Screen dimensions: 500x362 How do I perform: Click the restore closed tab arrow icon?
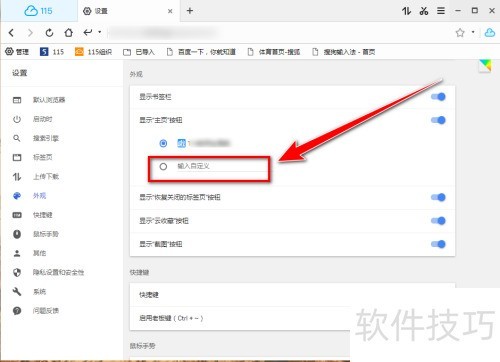(88, 32)
